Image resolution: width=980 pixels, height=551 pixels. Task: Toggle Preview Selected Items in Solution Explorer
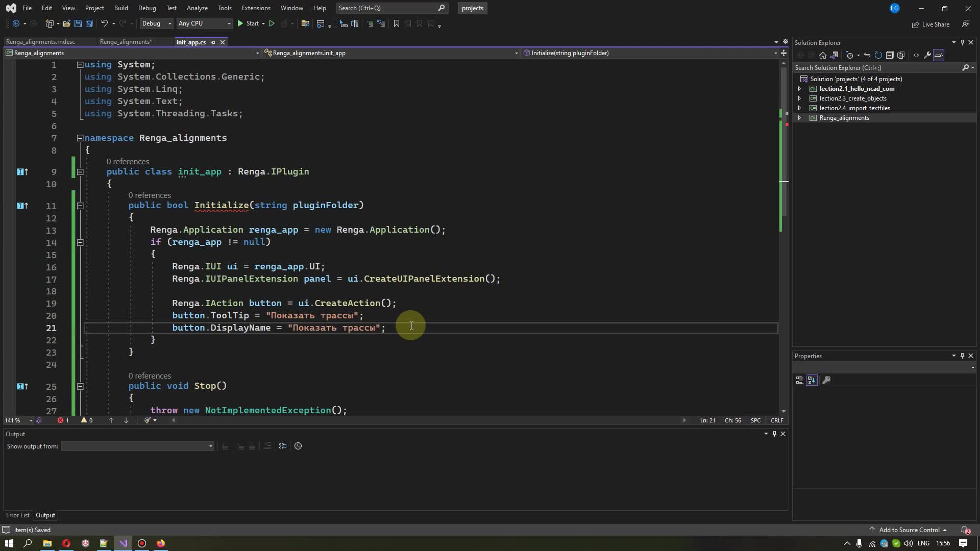[939, 55]
